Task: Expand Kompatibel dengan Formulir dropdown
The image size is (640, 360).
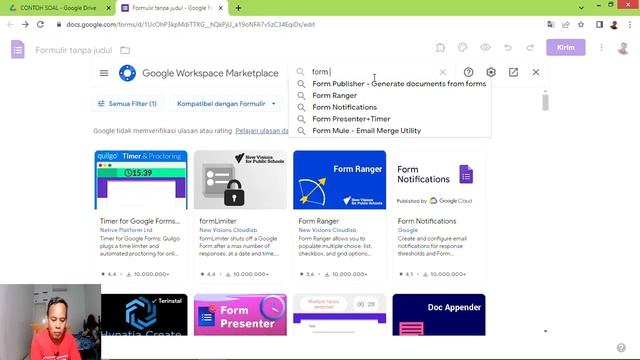Action: tap(226, 104)
